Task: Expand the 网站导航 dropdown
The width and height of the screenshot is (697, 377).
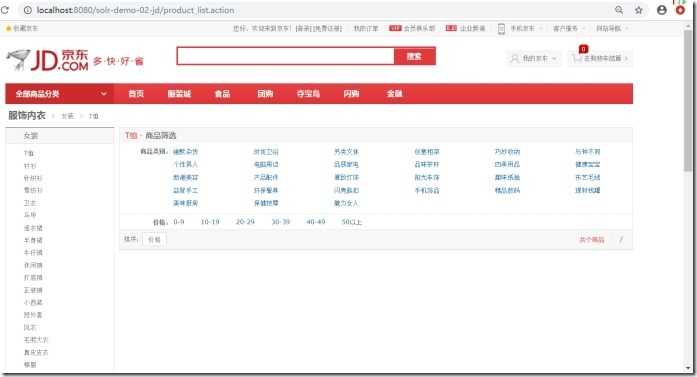Action: [612, 28]
